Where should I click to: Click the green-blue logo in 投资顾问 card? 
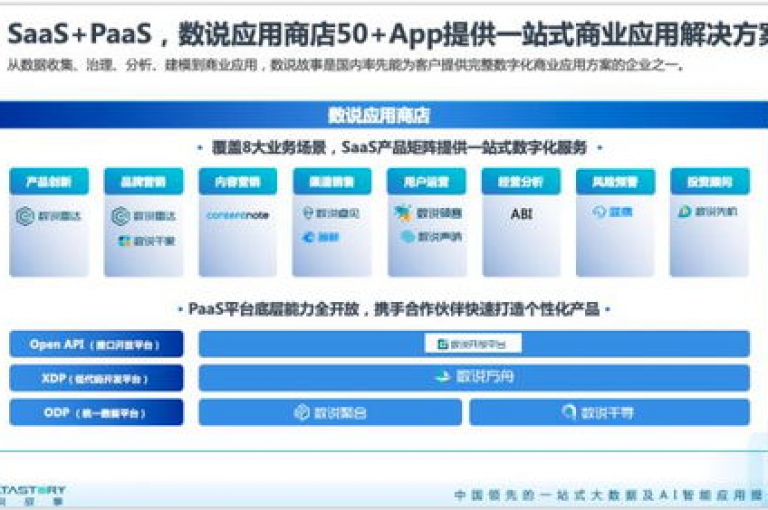(707, 211)
